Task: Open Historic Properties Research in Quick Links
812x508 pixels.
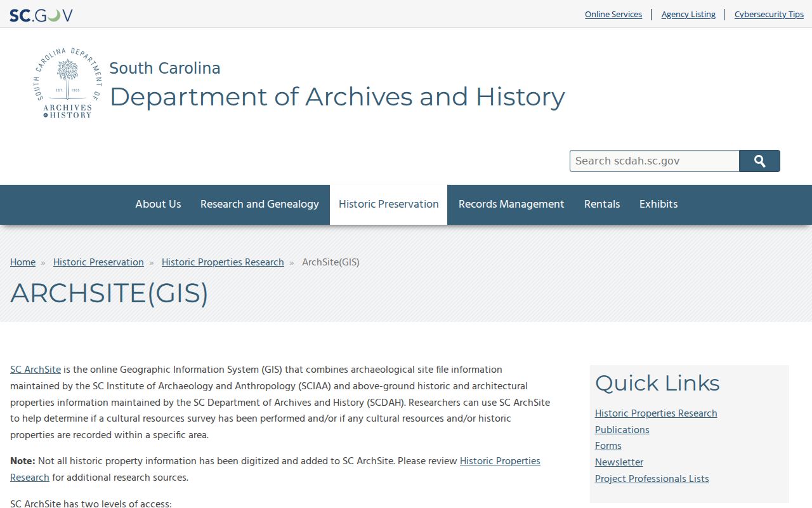Action: pyautogui.click(x=656, y=413)
